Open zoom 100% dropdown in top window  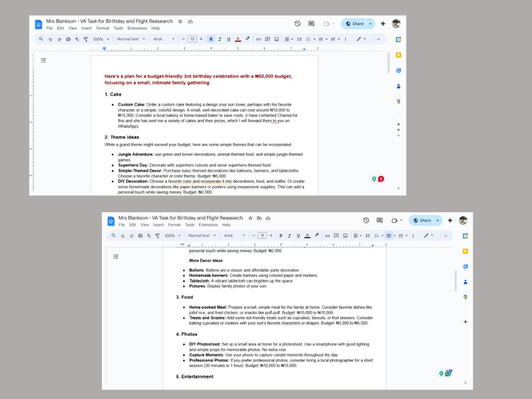pos(101,39)
